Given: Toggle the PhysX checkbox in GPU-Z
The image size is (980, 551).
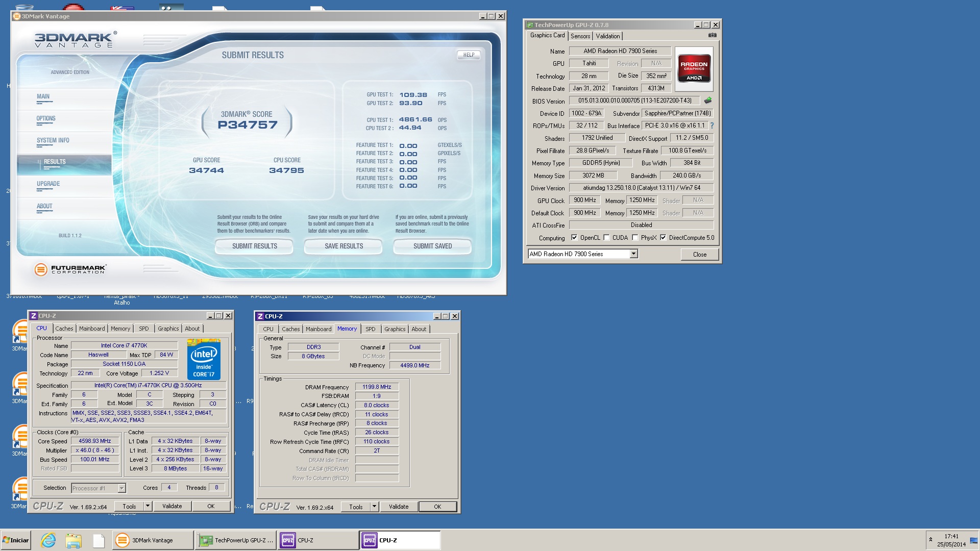Looking at the screenshot, I should pos(635,238).
